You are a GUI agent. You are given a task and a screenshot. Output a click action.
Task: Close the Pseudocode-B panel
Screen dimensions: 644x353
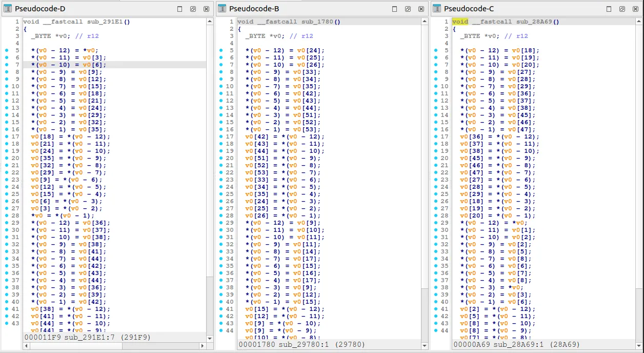[421, 9]
